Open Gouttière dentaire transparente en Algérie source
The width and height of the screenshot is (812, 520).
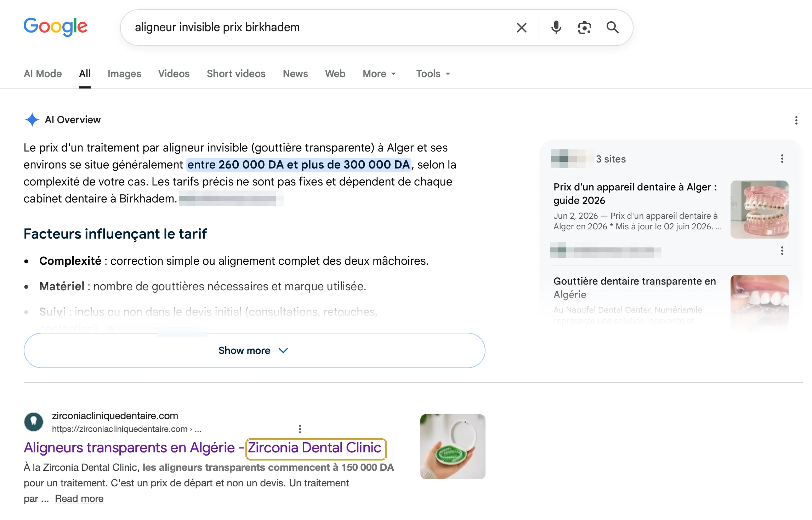(635, 288)
